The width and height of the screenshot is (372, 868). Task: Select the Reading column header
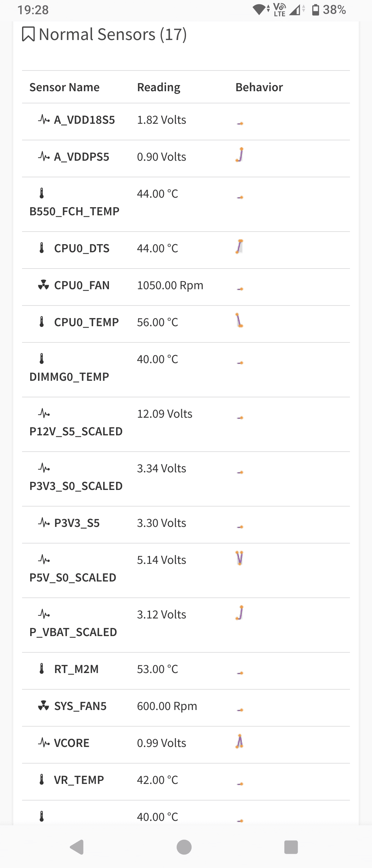coord(159,87)
